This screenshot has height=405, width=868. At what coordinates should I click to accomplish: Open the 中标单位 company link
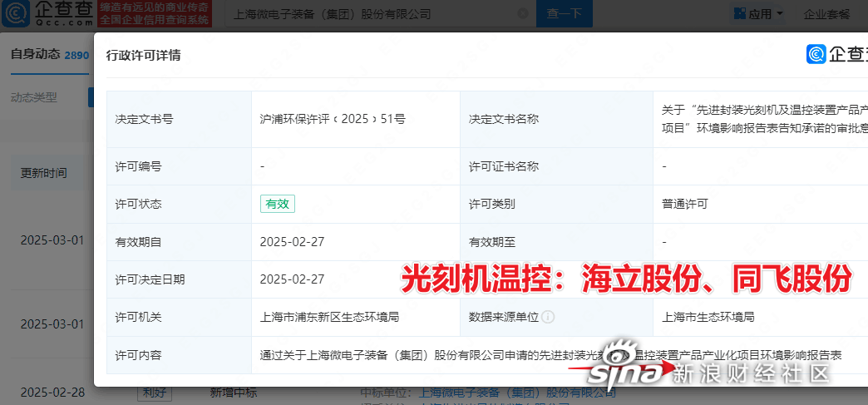click(x=516, y=393)
